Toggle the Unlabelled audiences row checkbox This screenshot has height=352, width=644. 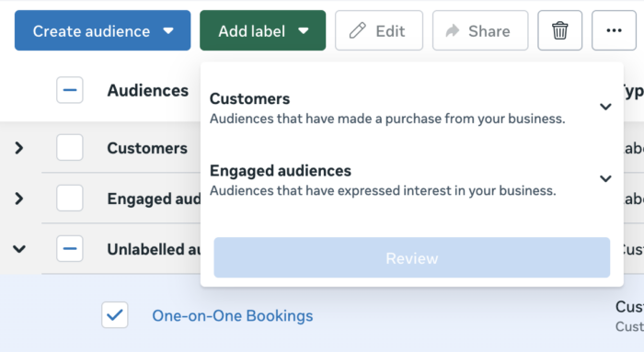click(70, 249)
